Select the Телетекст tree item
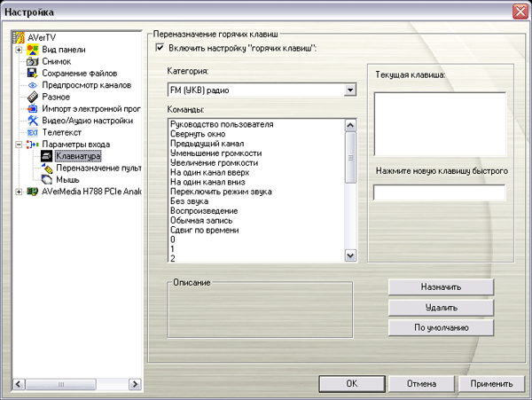 [61, 133]
